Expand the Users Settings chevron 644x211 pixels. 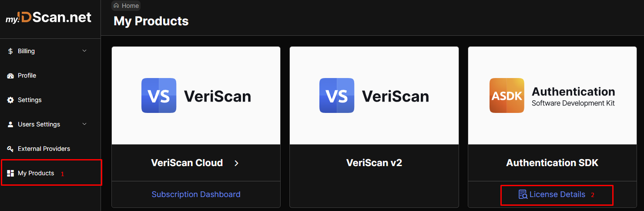coord(84,124)
